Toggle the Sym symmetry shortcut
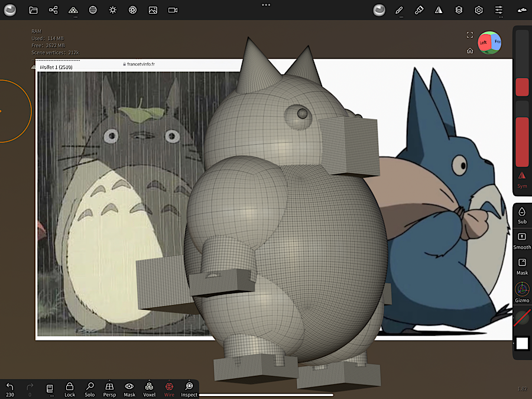This screenshot has height=399, width=532. 522,180
